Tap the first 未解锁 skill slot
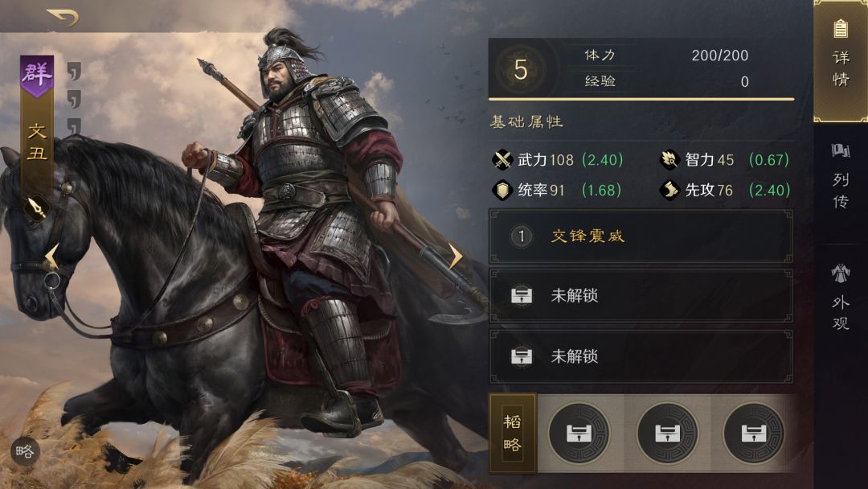Viewport: 868px width, 489px height. click(641, 296)
